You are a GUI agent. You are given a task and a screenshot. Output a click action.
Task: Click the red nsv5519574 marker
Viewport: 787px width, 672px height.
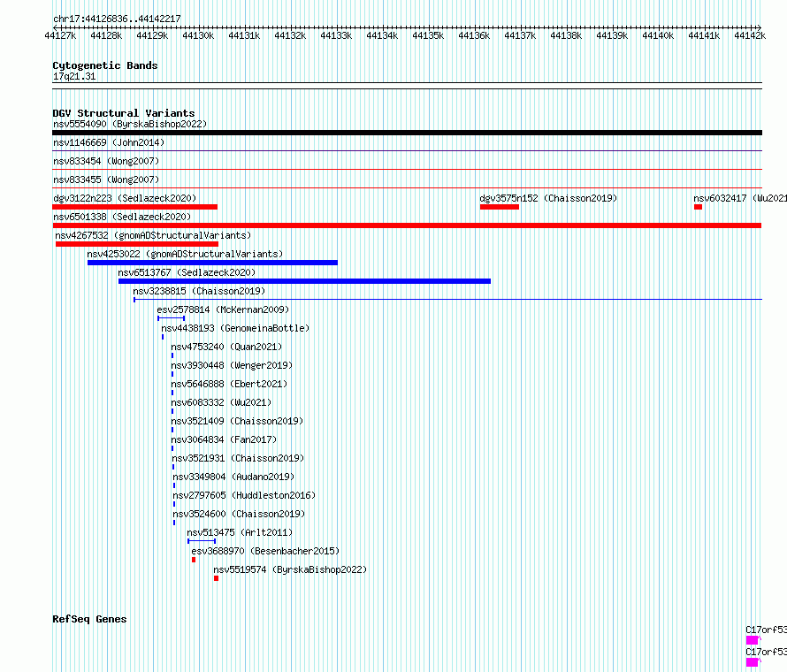click(217, 578)
